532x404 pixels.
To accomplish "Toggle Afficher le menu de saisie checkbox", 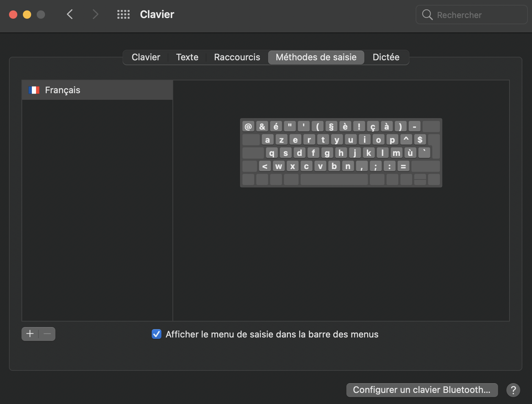I will pos(157,334).
